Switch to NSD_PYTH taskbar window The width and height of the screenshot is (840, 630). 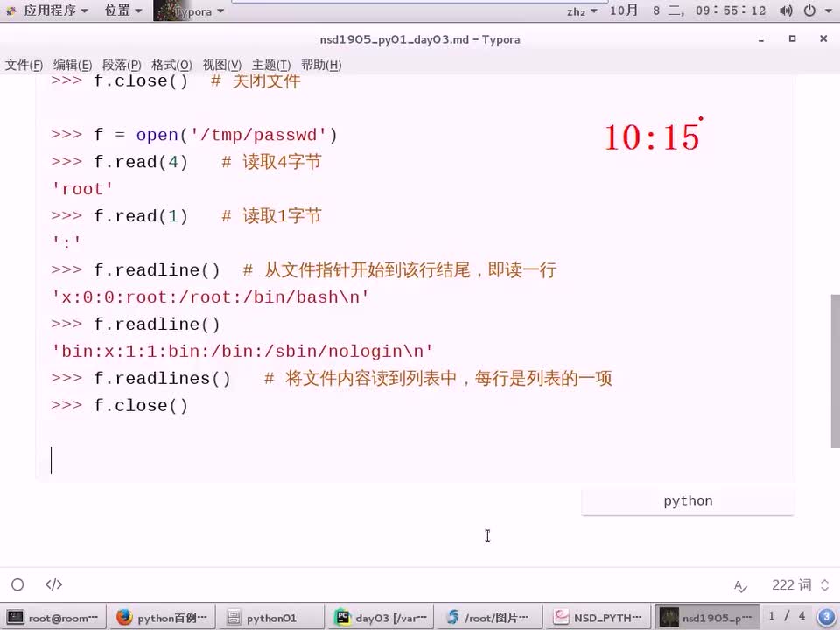(598, 618)
